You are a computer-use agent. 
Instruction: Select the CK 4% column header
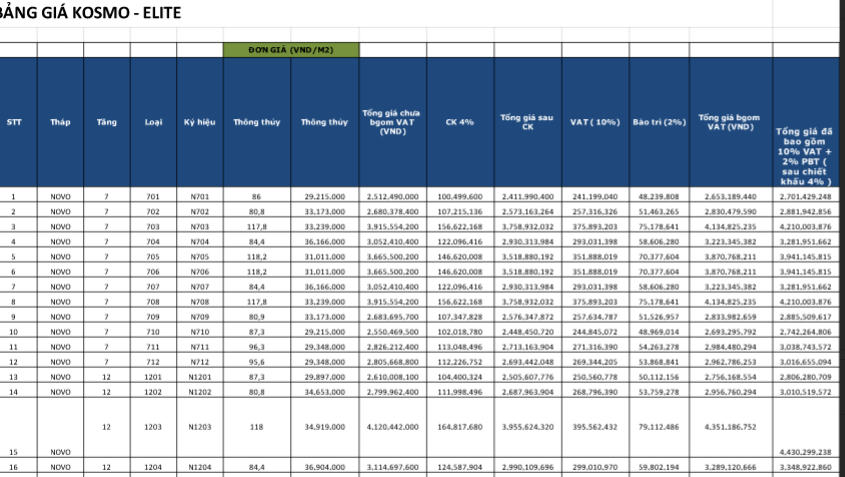pyautogui.click(x=459, y=122)
